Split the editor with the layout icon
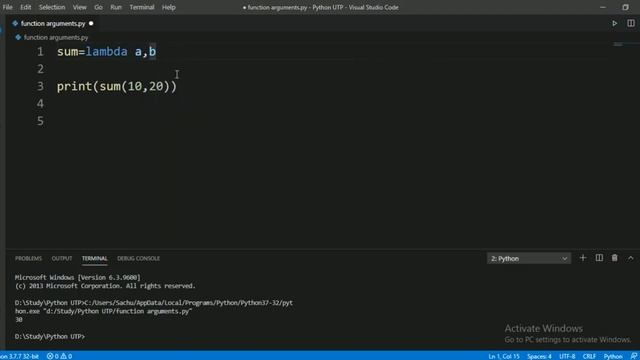 tap(631, 24)
